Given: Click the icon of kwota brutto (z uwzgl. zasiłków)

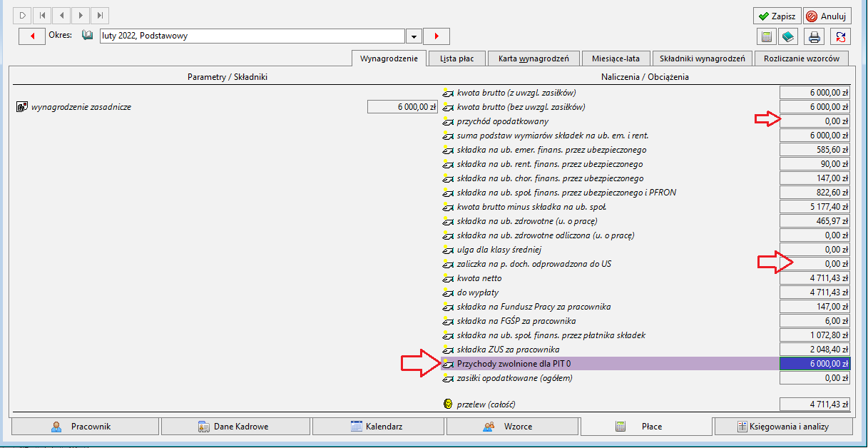Looking at the screenshot, I should (x=448, y=93).
